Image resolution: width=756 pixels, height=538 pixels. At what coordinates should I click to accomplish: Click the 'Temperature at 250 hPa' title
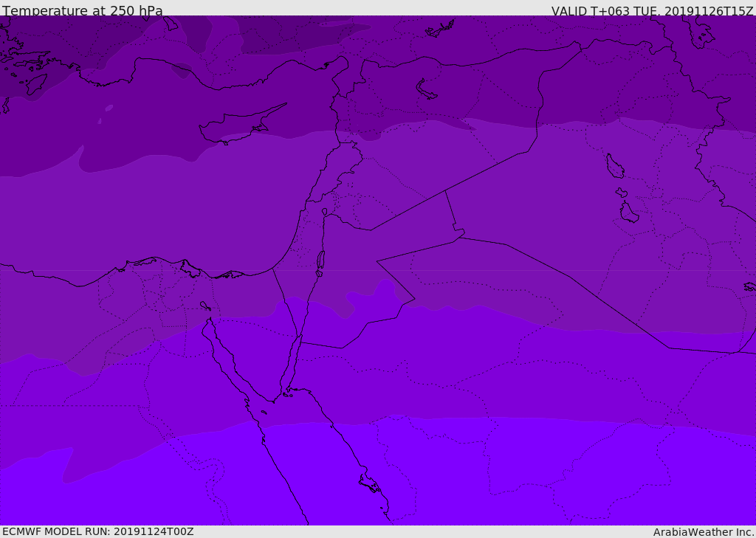[x=83, y=10]
